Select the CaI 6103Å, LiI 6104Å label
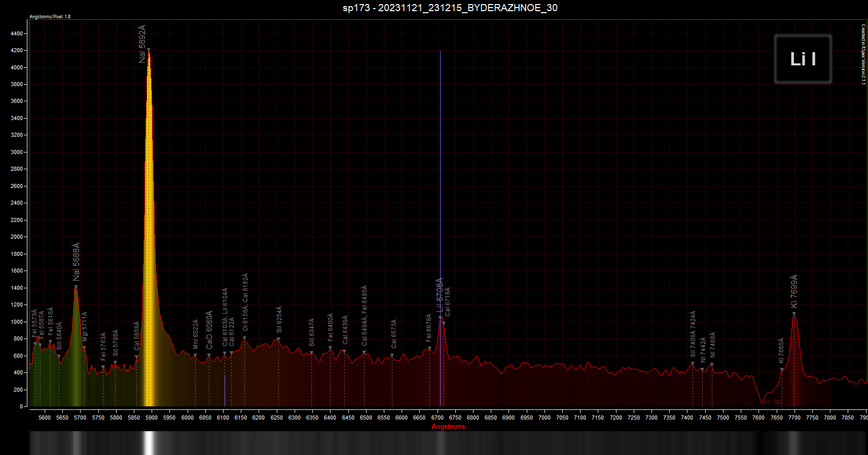The height and width of the screenshot is (455, 868). (x=225, y=317)
